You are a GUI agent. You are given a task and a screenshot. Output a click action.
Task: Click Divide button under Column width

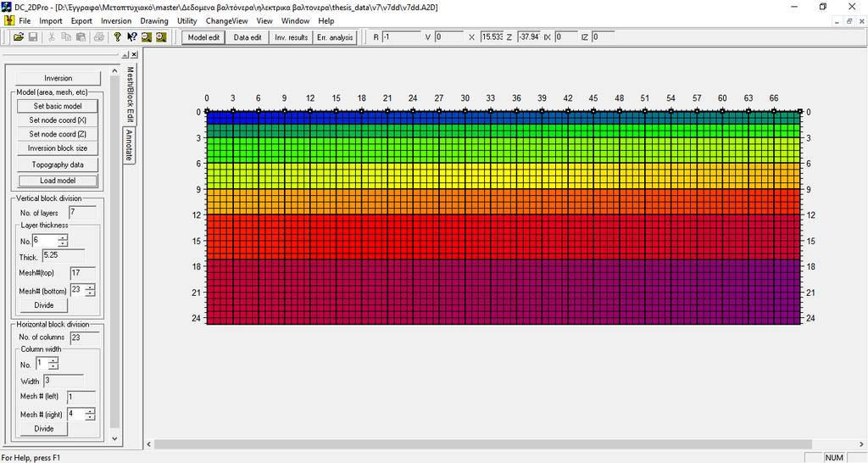44,429
